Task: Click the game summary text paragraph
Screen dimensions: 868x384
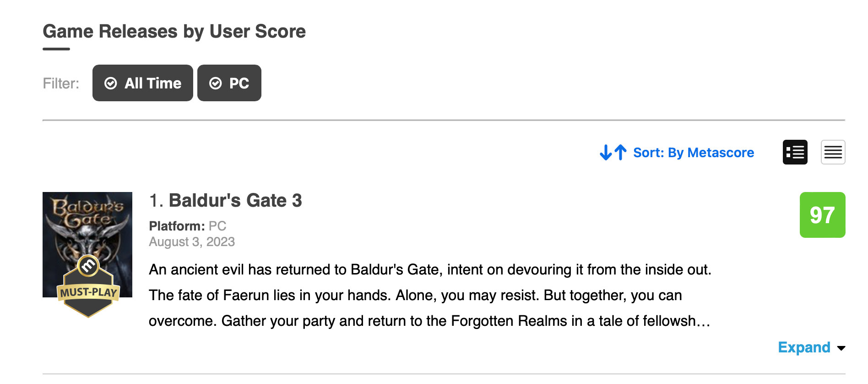Action: [x=430, y=295]
